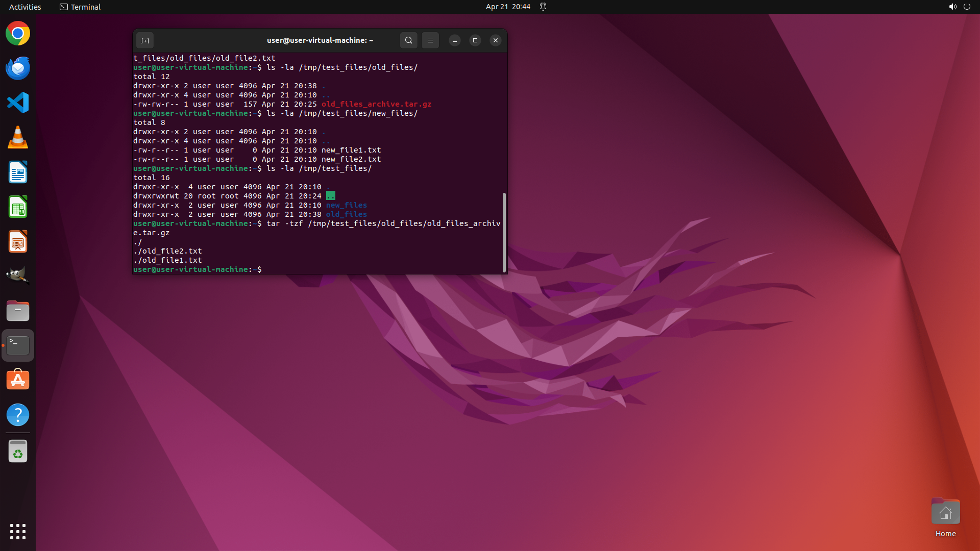Screen dimensions: 980x551
Task: Open the Files manager
Action: pos(18,311)
